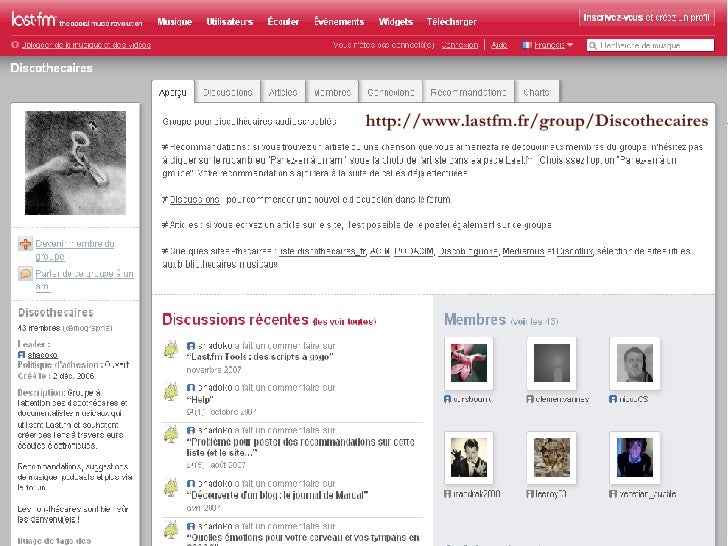Image resolution: width=728 pixels, height=546 pixels.
Task: Click the Last.fm logo
Action: pos(33,20)
